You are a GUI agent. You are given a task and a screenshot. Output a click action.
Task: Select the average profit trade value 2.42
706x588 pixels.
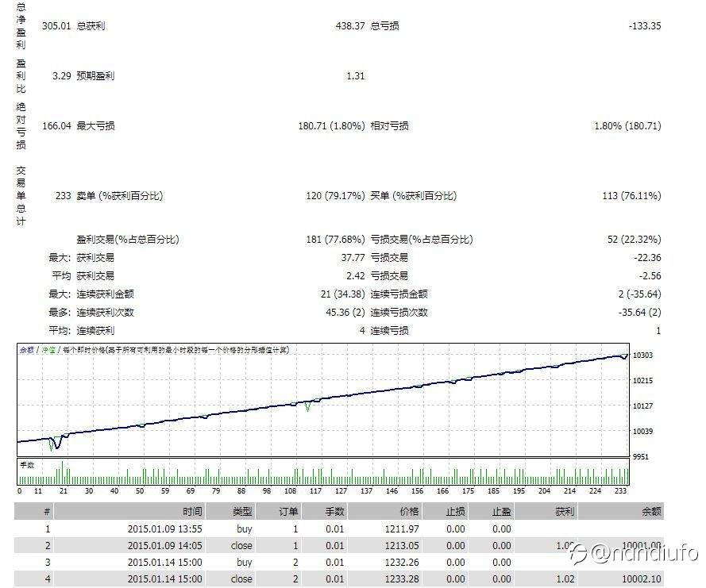point(356,276)
